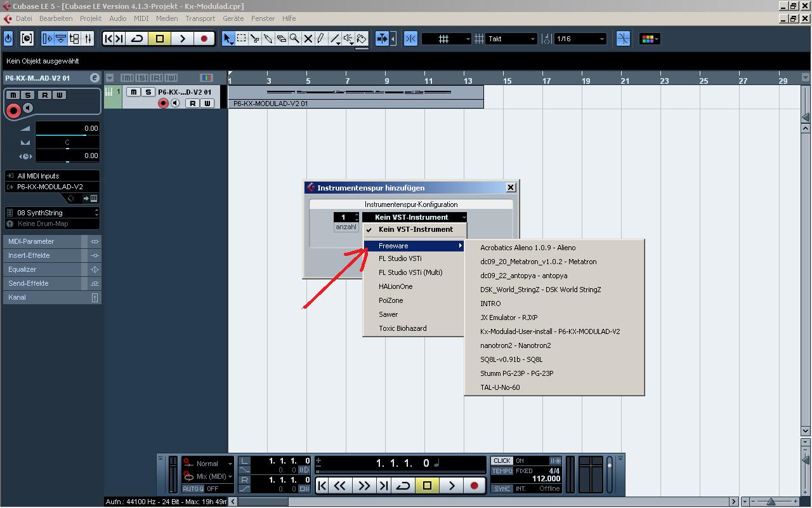Select the Object Selection arrow tool
The width and height of the screenshot is (812, 508).
[228, 39]
